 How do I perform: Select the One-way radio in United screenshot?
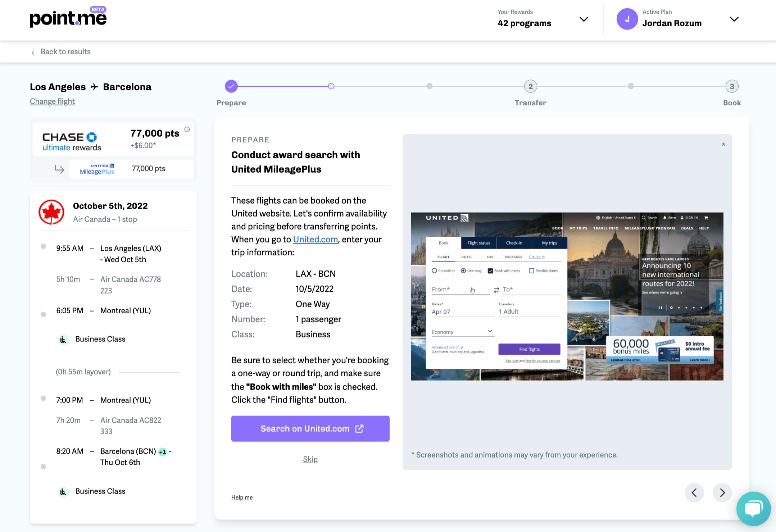point(463,270)
